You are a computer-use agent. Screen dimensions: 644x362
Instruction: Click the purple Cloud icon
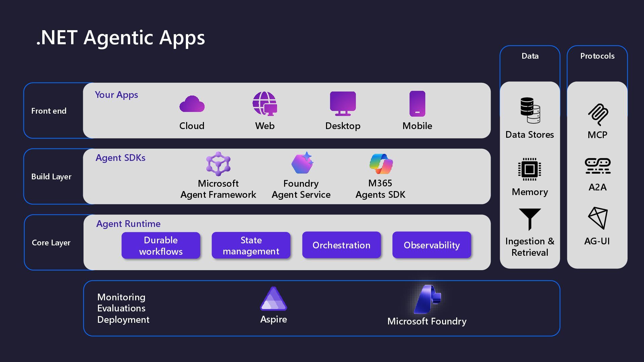pos(192,104)
